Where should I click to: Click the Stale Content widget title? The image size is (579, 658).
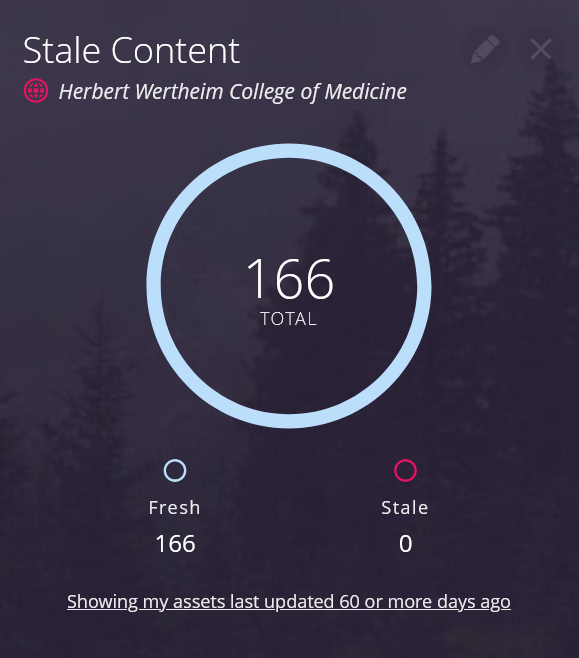pyautogui.click(x=131, y=50)
